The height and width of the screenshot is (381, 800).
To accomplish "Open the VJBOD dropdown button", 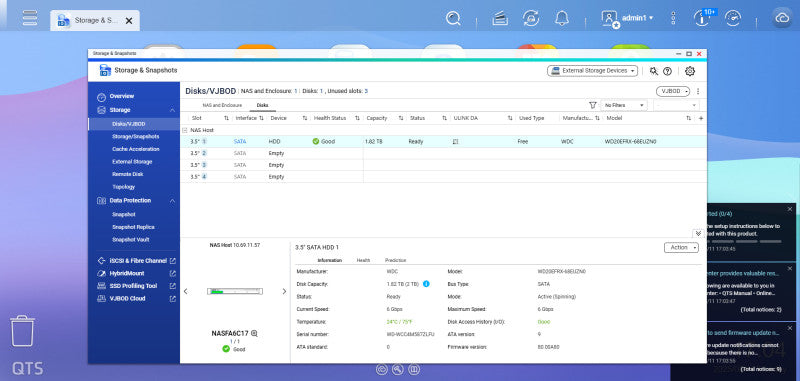I will coord(672,91).
